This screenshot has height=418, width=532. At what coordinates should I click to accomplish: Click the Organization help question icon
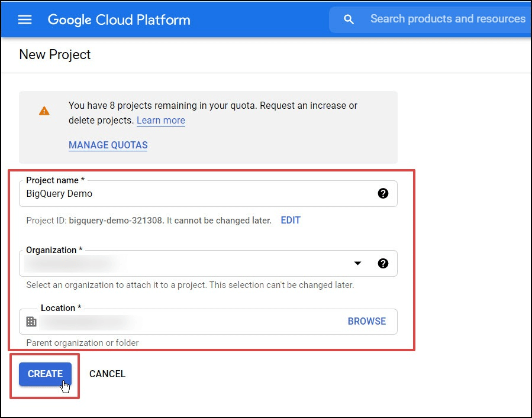click(383, 264)
